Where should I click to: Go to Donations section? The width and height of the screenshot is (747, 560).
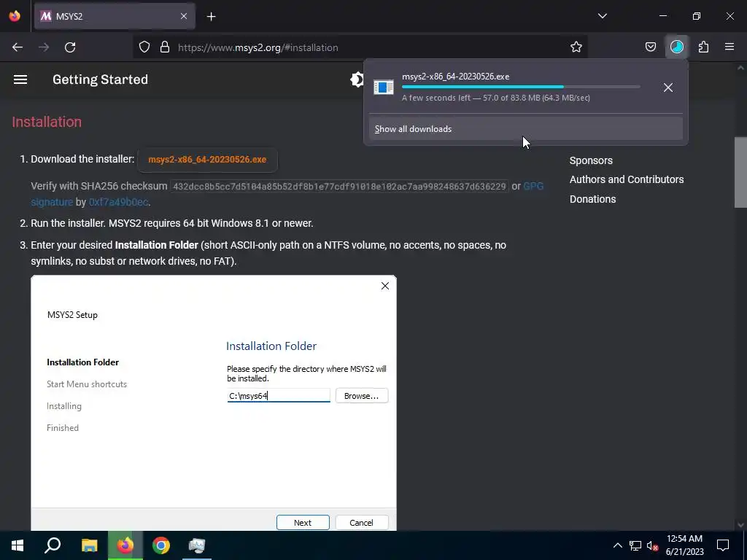pyautogui.click(x=592, y=199)
